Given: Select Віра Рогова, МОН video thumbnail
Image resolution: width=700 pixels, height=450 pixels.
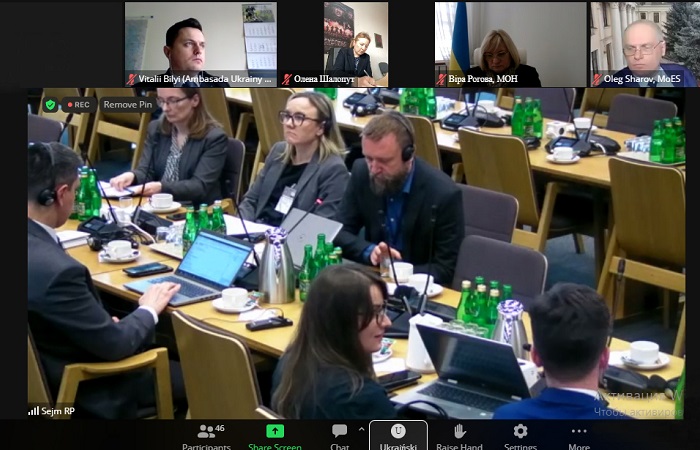Looking at the screenshot, I should [511, 44].
